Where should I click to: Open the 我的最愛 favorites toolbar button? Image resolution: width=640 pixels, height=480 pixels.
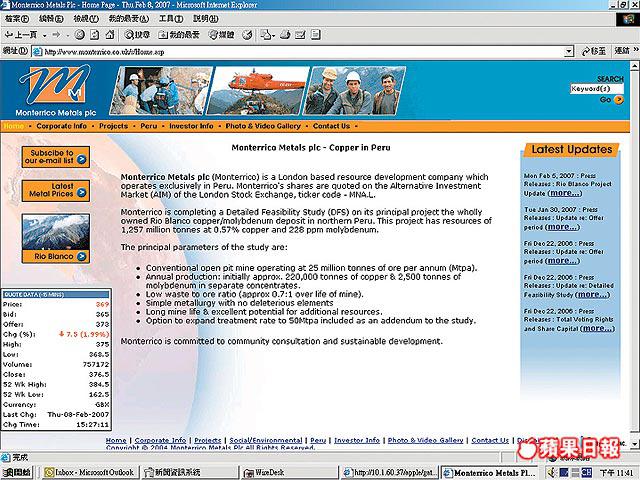pyautogui.click(x=179, y=35)
